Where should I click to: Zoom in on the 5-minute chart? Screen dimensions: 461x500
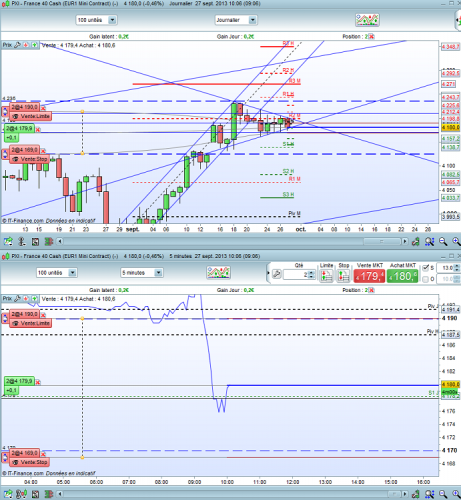click(x=456, y=494)
